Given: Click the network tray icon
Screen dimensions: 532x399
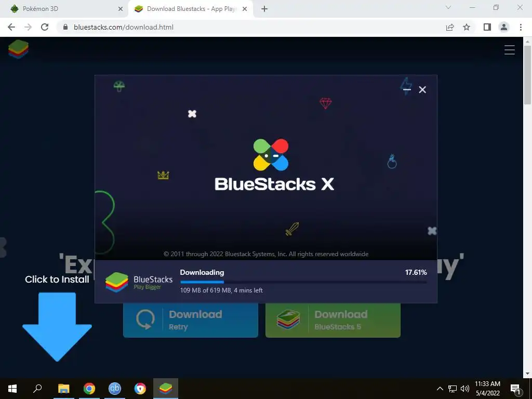Looking at the screenshot, I should point(453,389).
